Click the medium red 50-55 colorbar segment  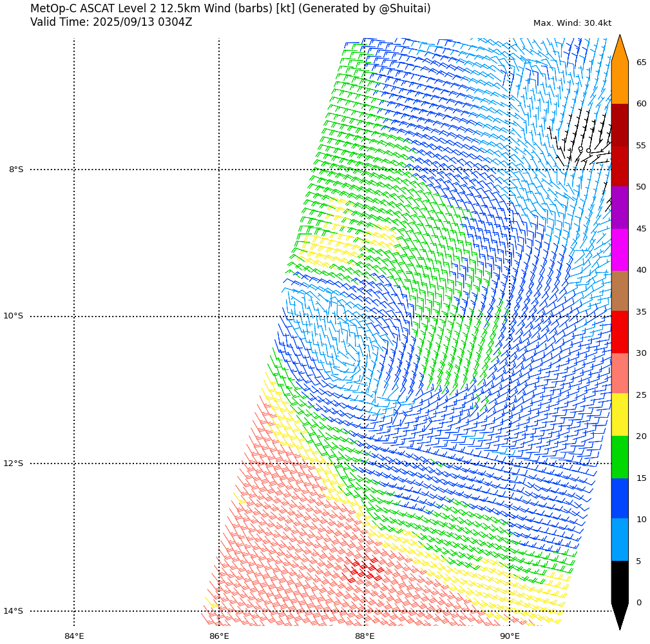coord(620,166)
